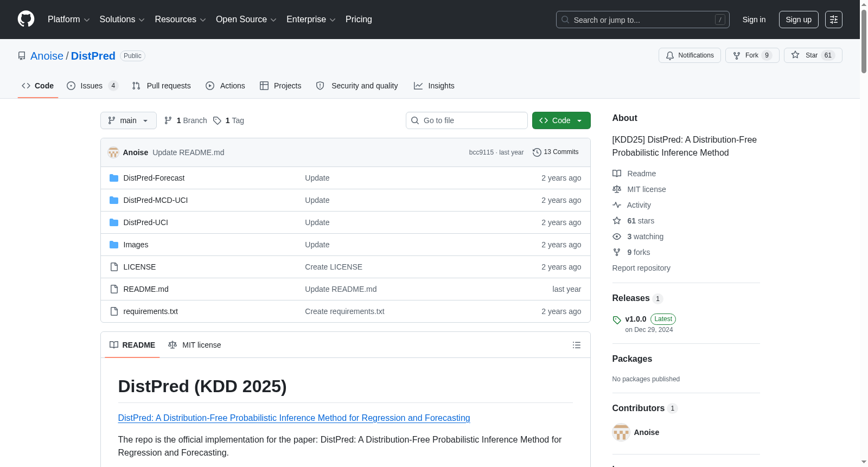This screenshot has width=868, height=467.
Task: Open the DistPred-Forecast folder
Action: 154,178
